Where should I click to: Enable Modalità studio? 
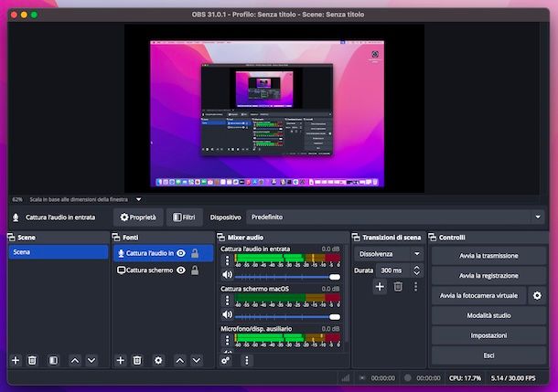[488, 315]
